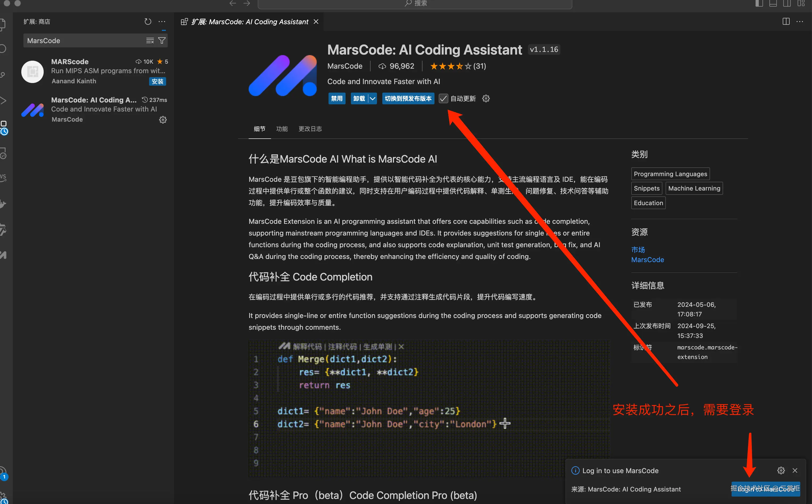
Task: Split the editor to the right
Action: tap(786, 22)
